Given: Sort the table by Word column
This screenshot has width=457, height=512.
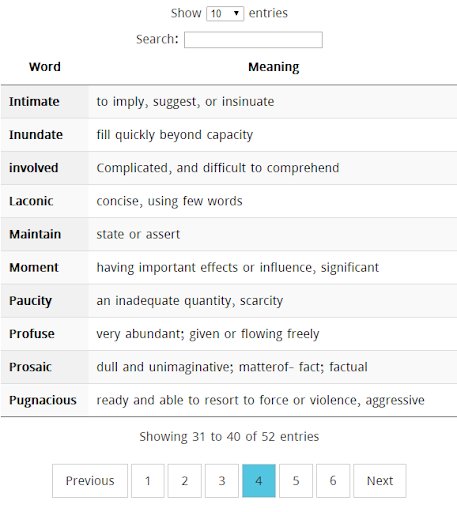Looking at the screenshot, I should pos(45,67).
